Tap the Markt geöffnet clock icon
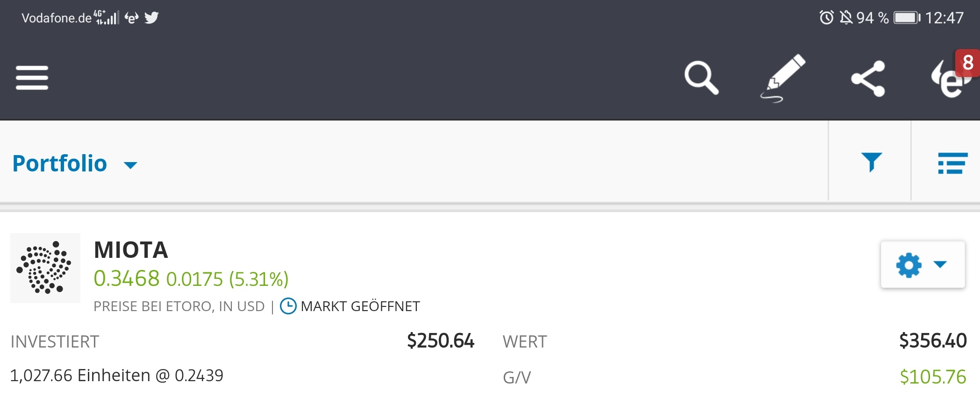Image resolution: width=980 pixels, height=412 pixels. coord(288,306)
